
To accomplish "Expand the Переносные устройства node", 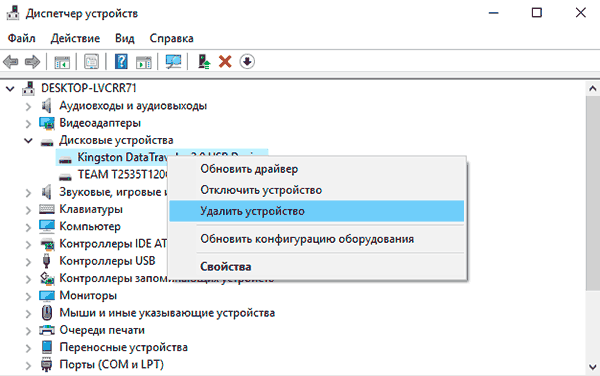I will click(28, 348).
